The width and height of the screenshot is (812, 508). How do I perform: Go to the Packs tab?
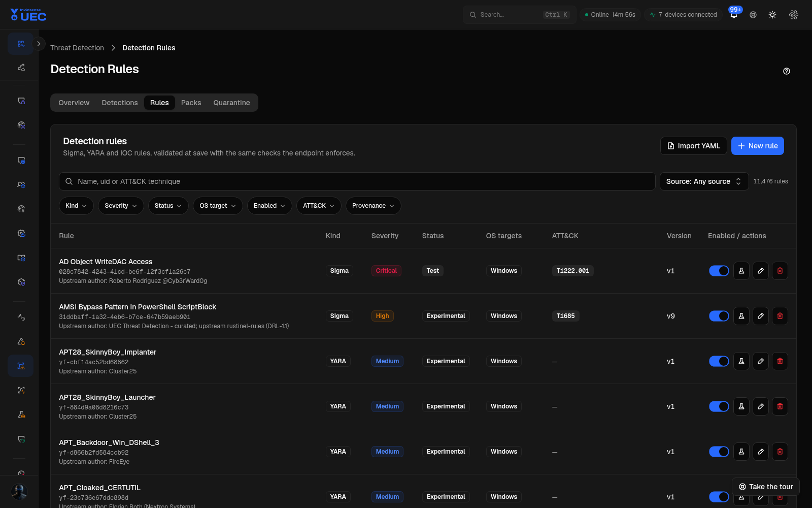tap(191, 103)
